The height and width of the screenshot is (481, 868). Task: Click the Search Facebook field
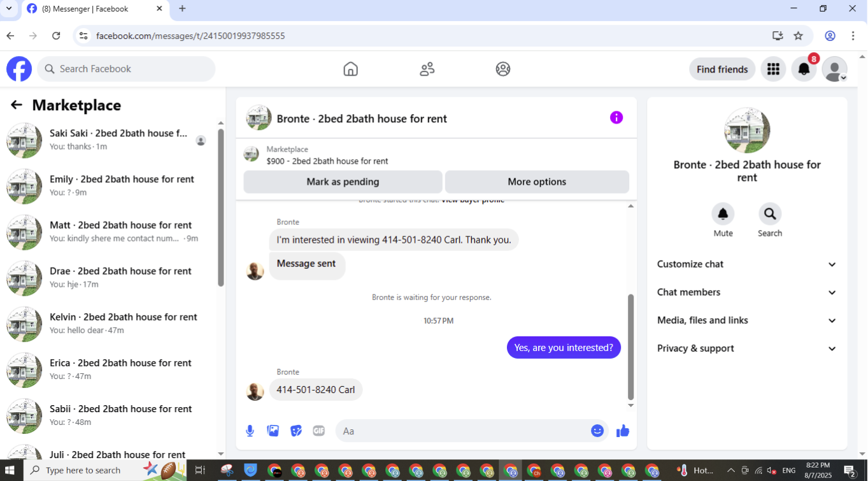pos(126,69)
